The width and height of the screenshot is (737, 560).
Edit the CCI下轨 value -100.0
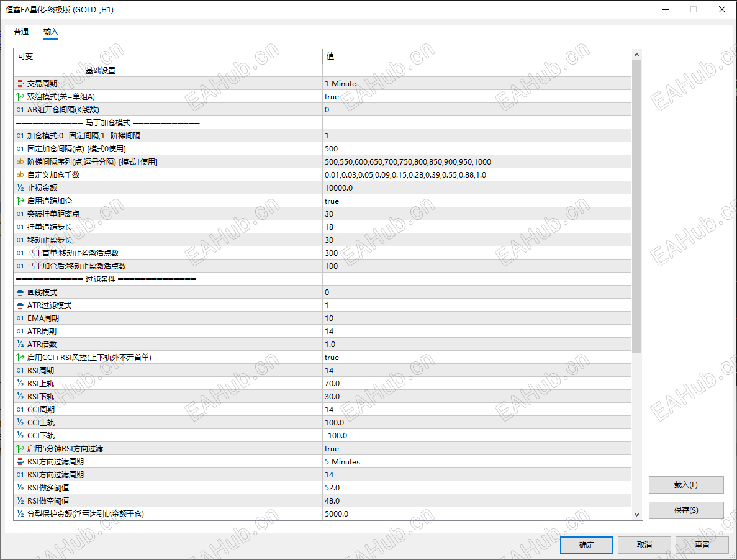pos(477,436)
